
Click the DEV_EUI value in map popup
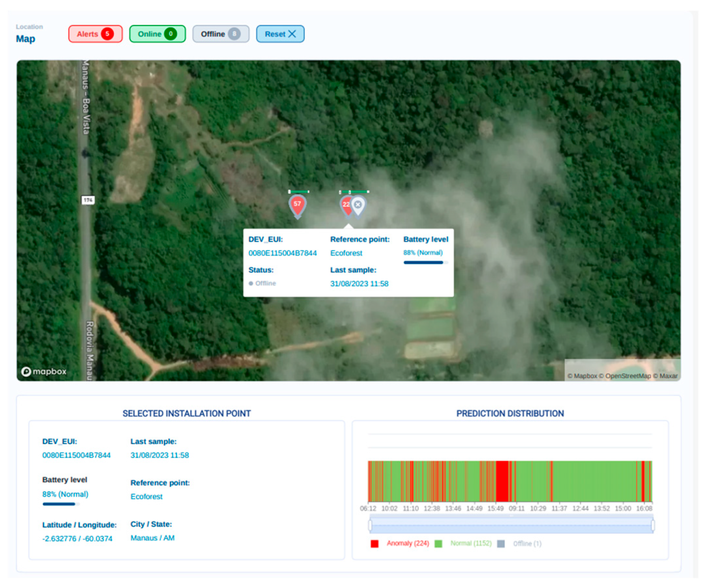[282, 253]
